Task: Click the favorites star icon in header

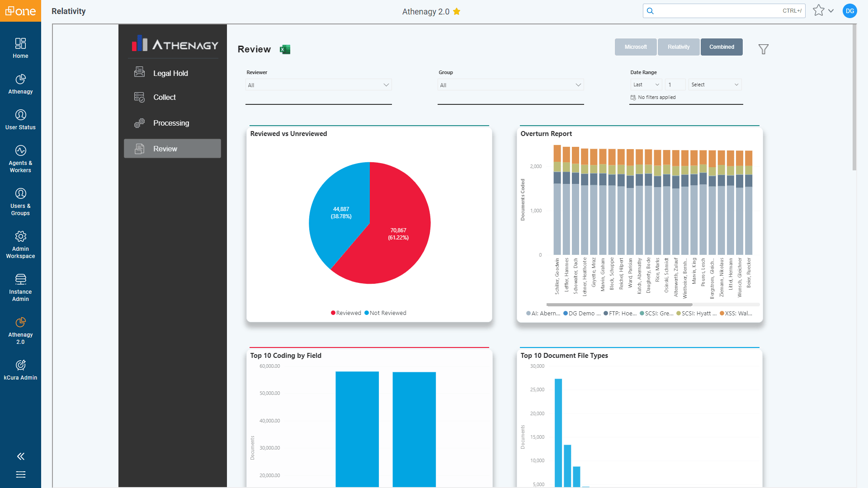Action: [818, 11]
